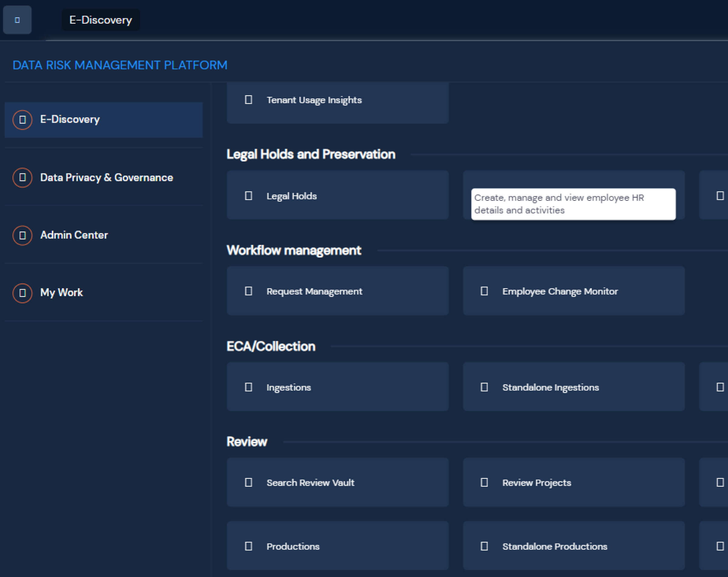
Task: Click the My Work circular icon
Action: (x=22, y=292)
